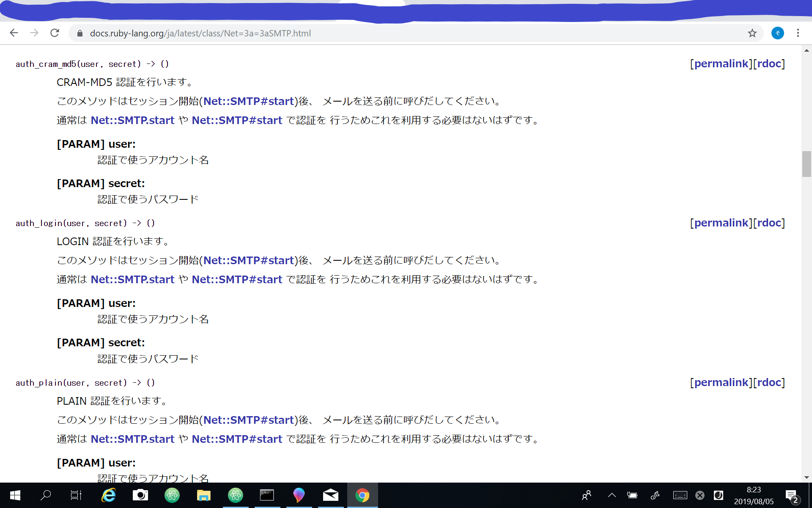The width and height of the screenshot is (812, 508).
Task: Click the Net::SMTP.start hyperlink
Action: pyautogui.click(x=132, y=120)
